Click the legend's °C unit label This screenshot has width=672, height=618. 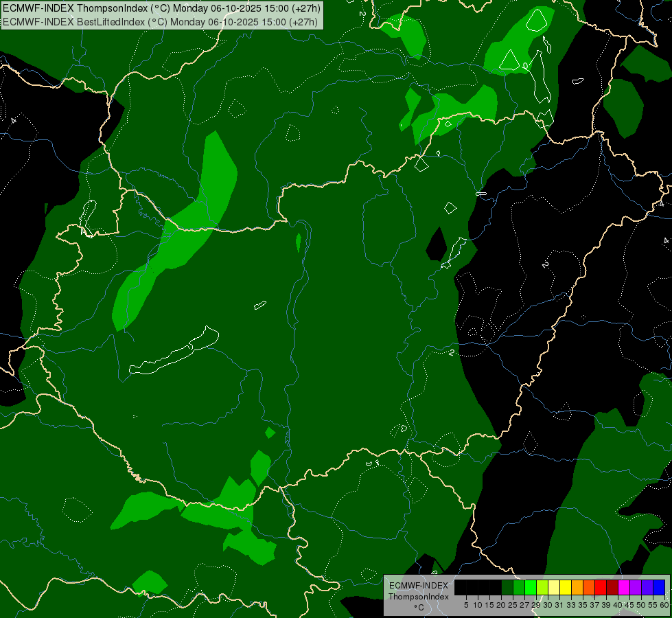[x=419, y=607]
